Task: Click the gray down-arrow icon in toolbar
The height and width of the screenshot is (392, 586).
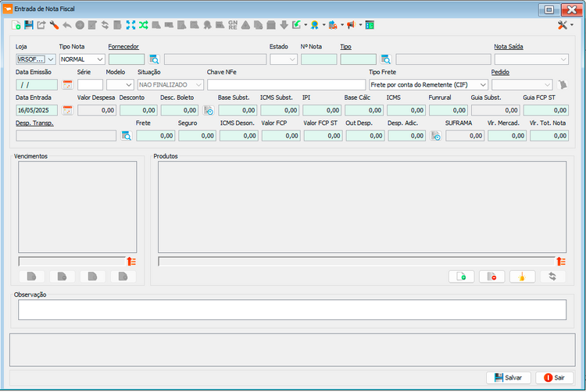Action: click(284, 26)
